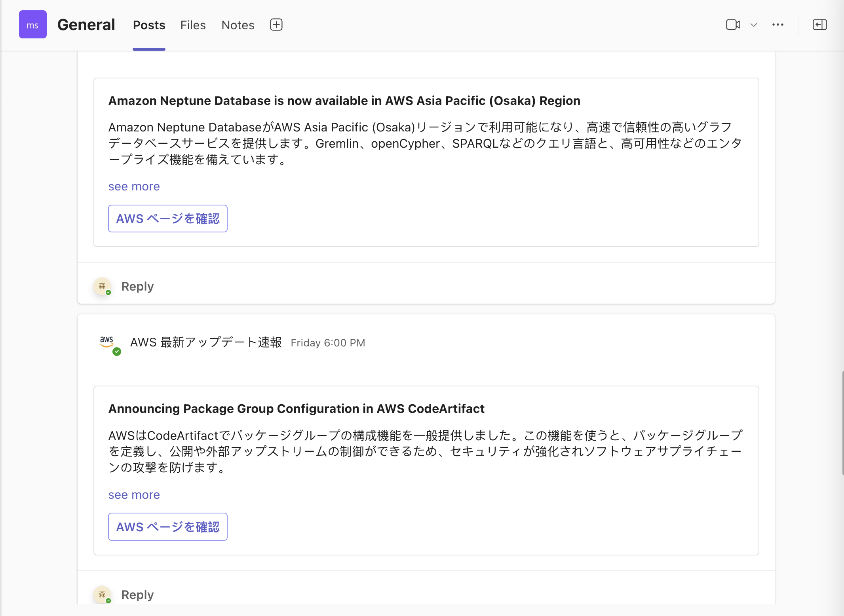
Task: Click the AWS logo sender avatar
Action: 107,342
